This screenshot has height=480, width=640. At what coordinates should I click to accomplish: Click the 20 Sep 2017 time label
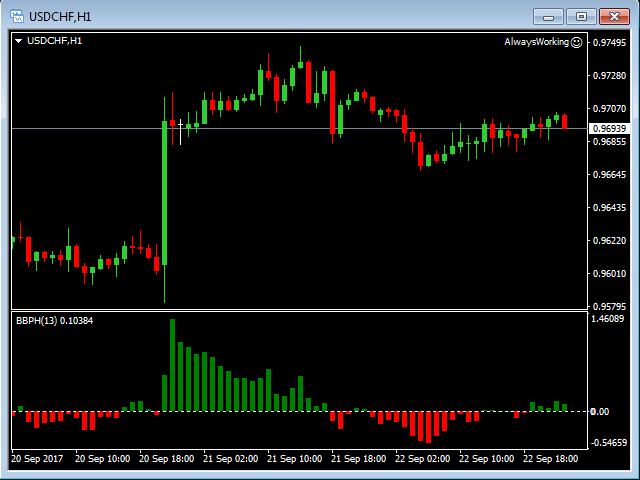click(37, 459)
